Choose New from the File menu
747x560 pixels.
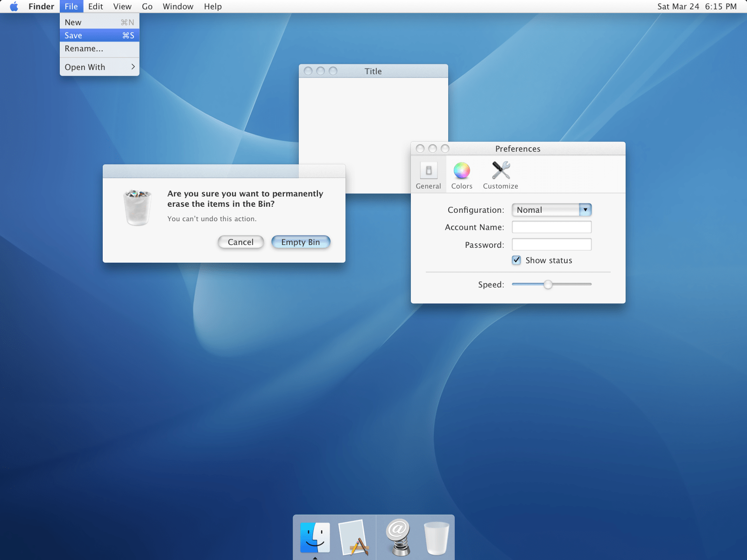[x=99, y=22]
